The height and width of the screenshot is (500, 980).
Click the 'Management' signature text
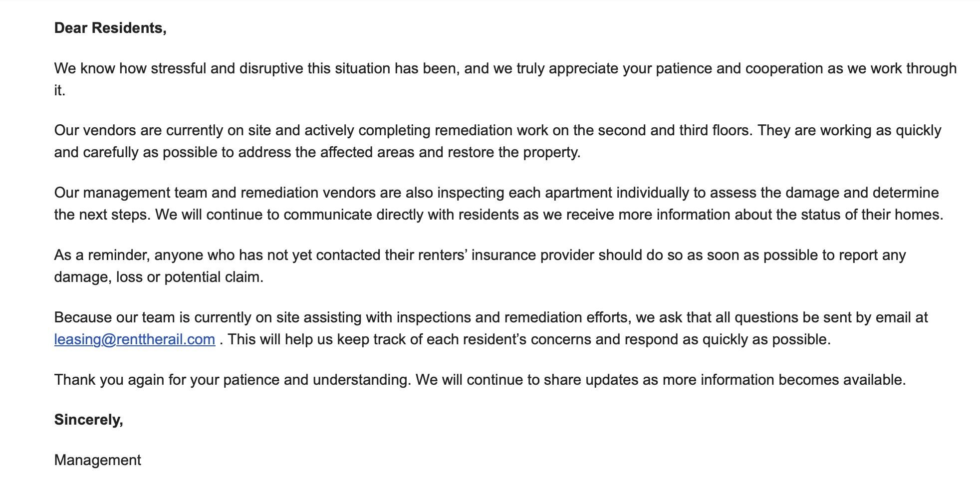point(98,460)
